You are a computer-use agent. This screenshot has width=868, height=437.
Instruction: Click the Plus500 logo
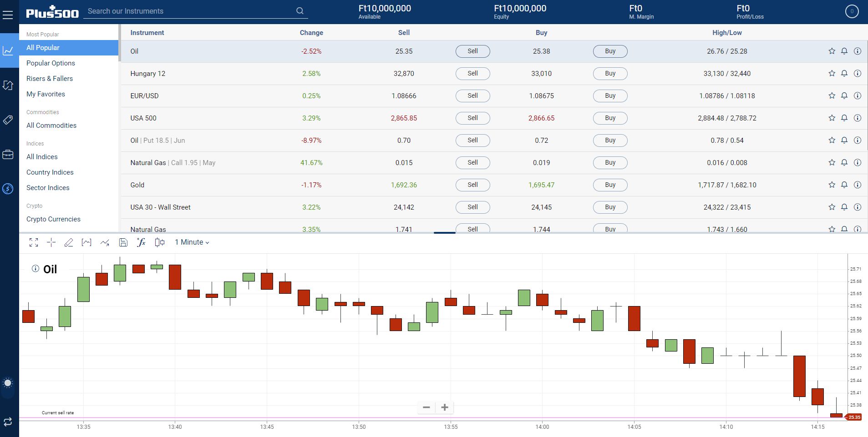coord(52,12)
